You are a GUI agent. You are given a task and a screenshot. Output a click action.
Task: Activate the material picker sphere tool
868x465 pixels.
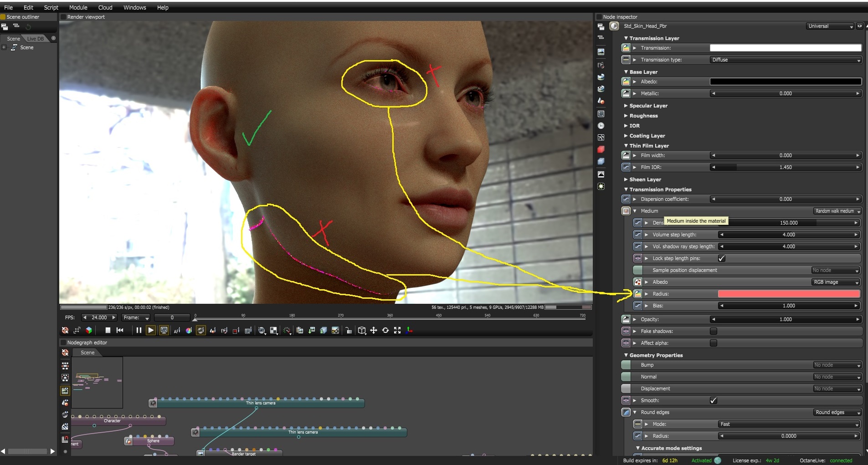tap(200, 330)
